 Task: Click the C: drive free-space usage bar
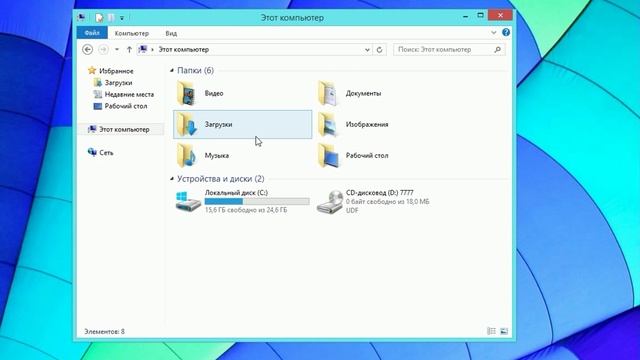coord(257,201)
